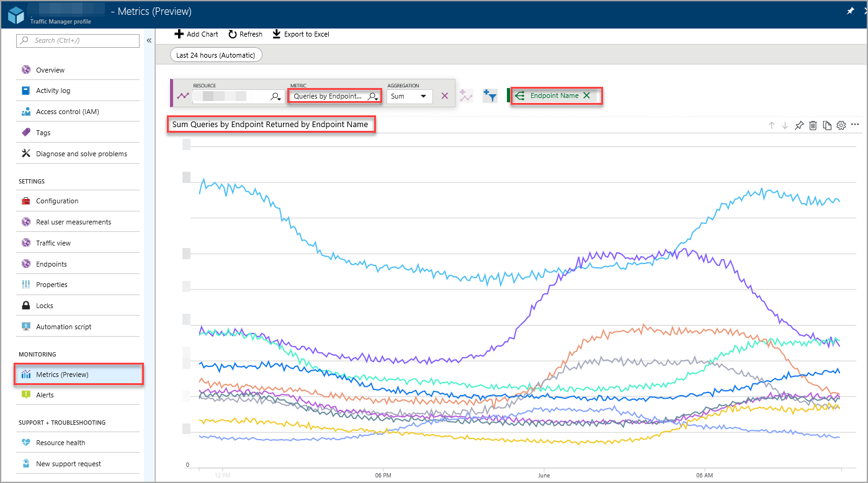This screenshot has width=868, height=483.
Task: Pin the blade using the top-right pin icon
Action: tap(851, 11)
